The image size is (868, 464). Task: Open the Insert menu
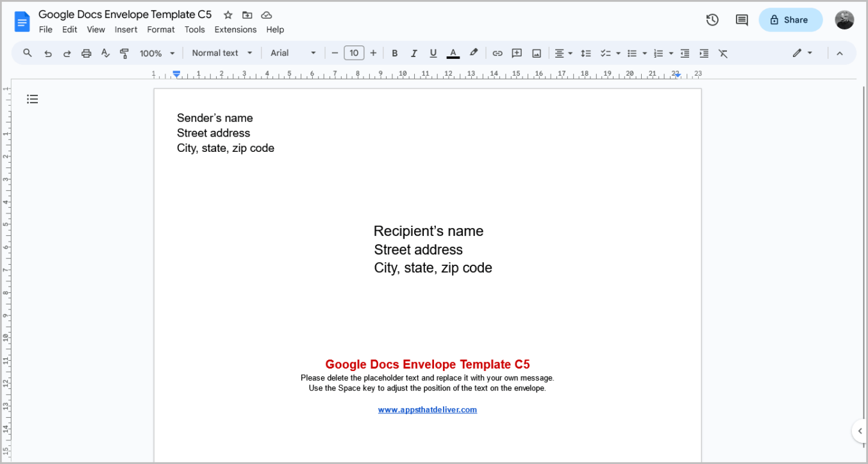[x=126, y=29]
